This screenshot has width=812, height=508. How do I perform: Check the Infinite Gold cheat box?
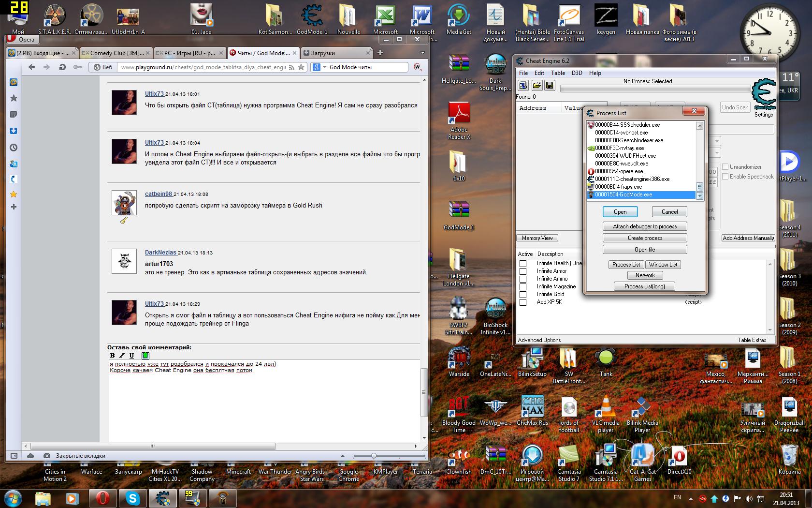pos(523,295)
